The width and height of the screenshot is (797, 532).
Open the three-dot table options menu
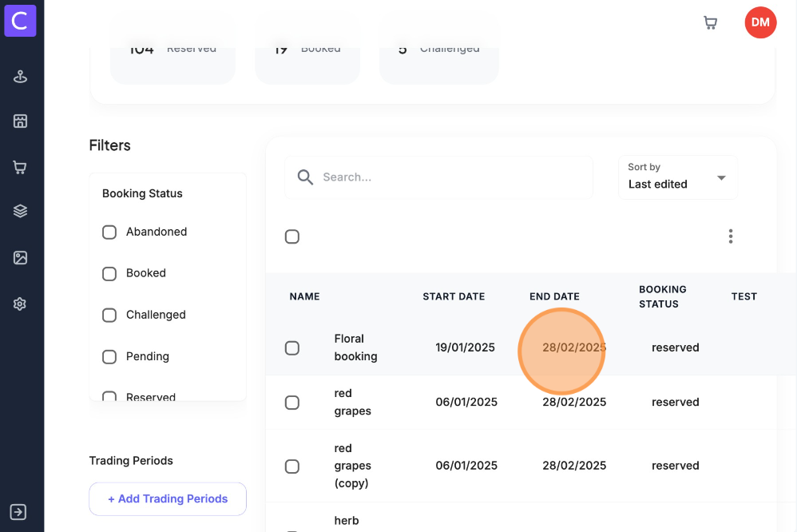pyautogui.click(x=731, y=236)
